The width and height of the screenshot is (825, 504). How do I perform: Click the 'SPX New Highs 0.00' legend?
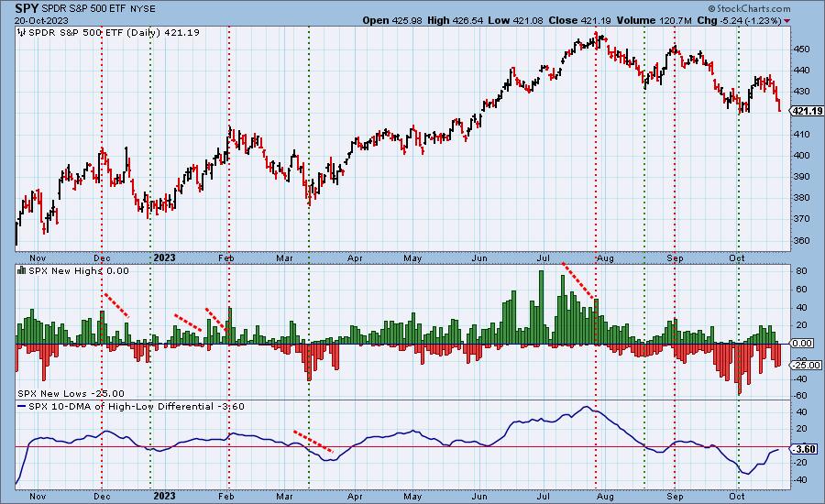(x=79, y=270)
